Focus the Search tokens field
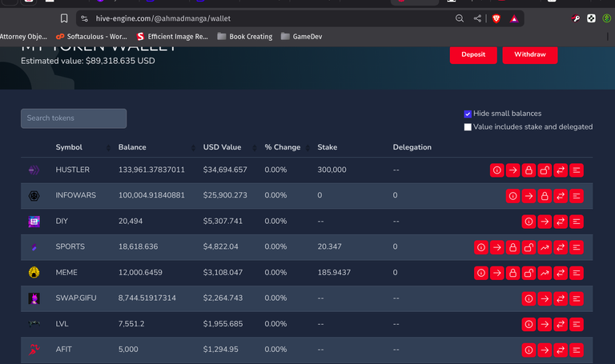 coord(74,118)
